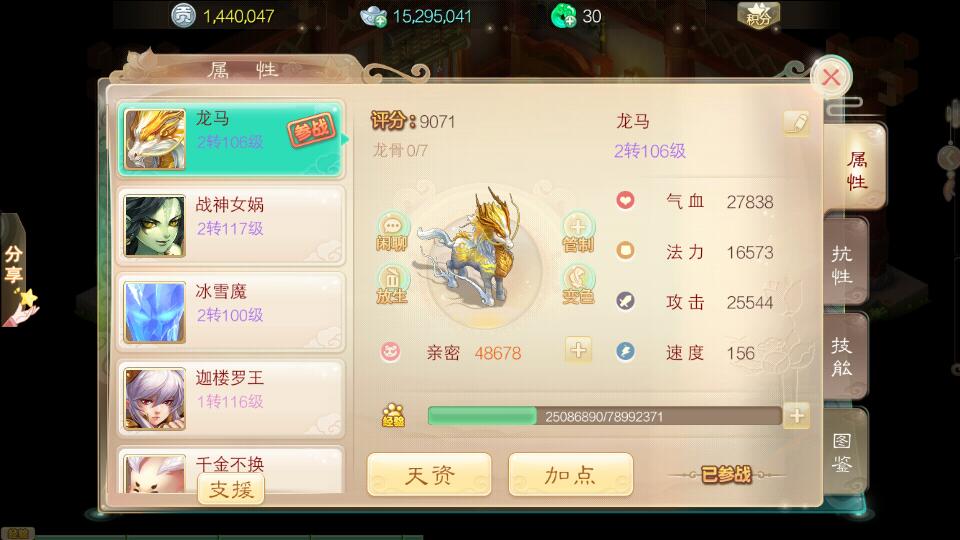This screenshot has height=540, width=960.
Task: Click the green experience progress bar
Action: (x=604, y=416)
